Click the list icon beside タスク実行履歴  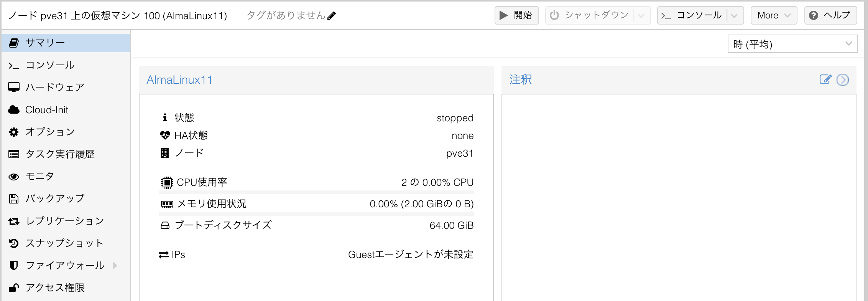(14, 154)
